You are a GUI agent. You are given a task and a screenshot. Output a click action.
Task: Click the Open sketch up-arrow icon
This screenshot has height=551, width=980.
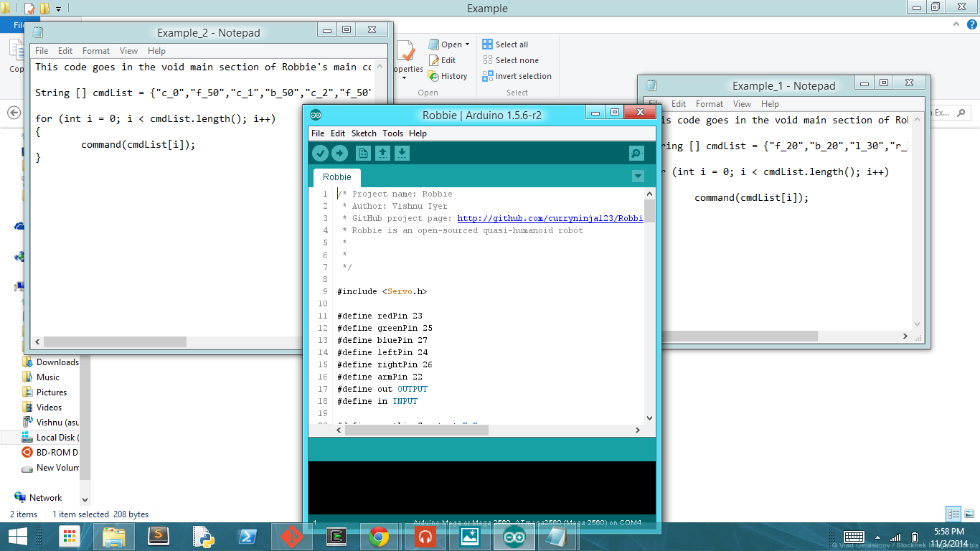[383, 153]
